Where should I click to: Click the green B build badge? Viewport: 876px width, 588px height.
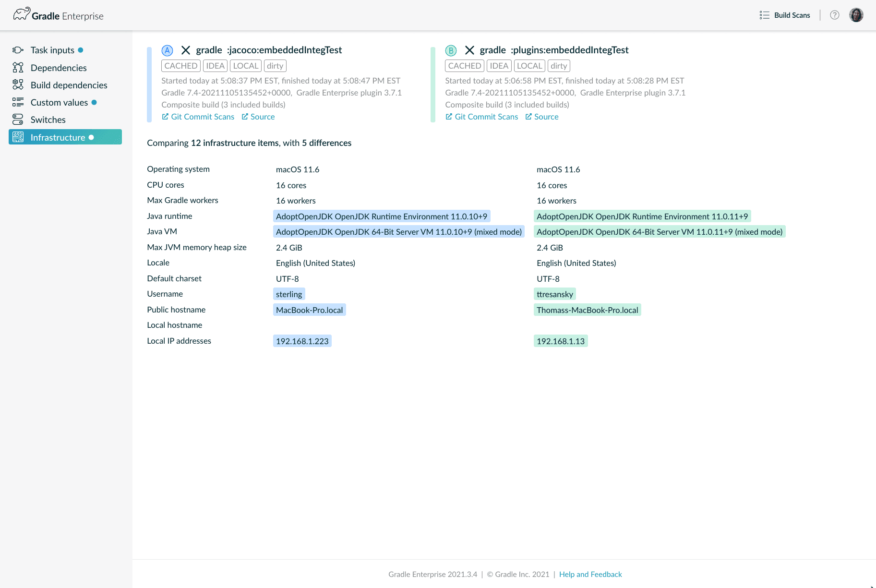[x=451, y=50]
